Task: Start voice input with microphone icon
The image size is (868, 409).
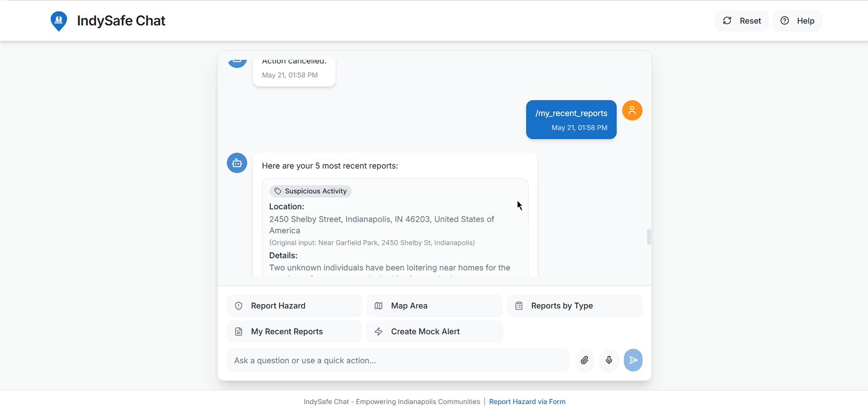Action: tap(609, 361)
